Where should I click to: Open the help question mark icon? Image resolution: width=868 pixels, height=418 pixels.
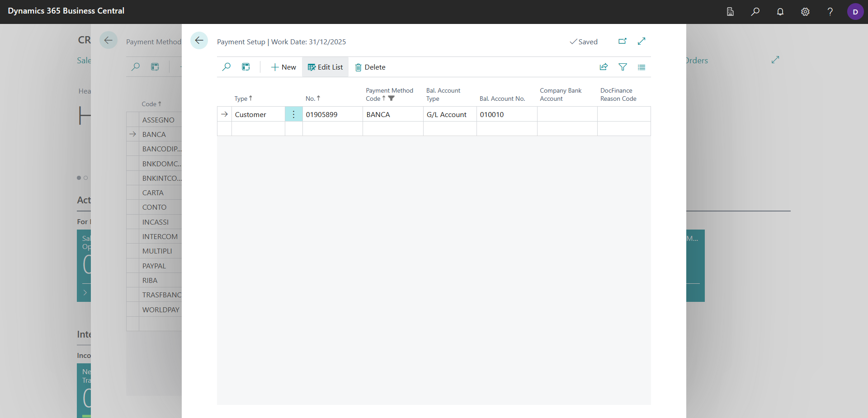pyautogui.click(x=830, y=12)
